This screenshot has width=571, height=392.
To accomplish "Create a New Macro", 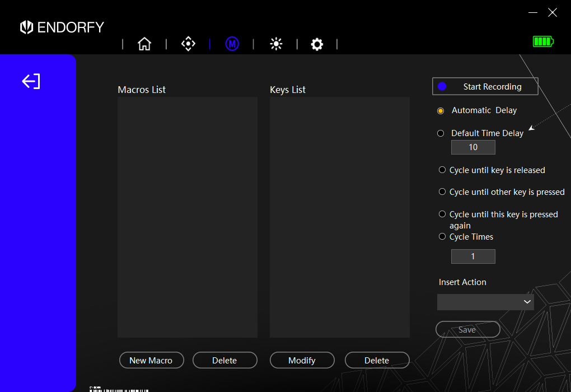I will pos(151,360).
